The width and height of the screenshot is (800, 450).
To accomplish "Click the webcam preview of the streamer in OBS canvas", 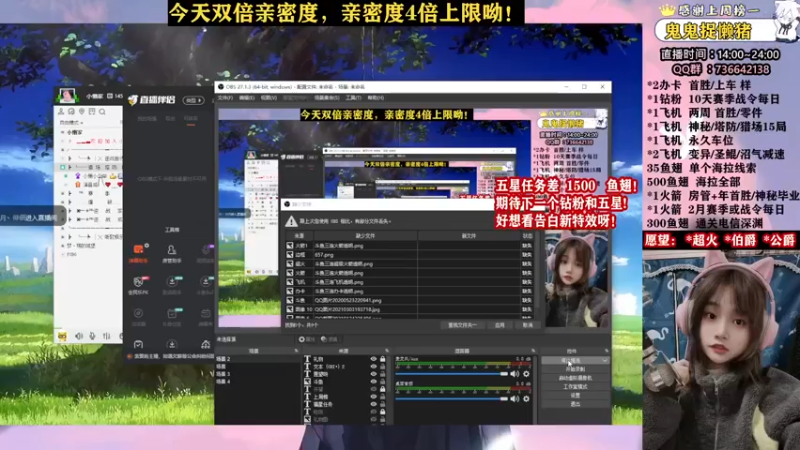I will [577, 279].
